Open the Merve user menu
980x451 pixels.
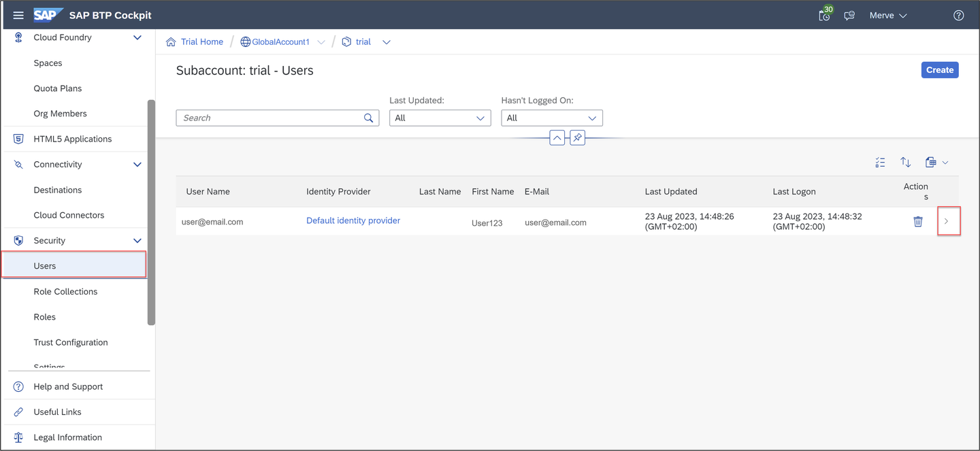[888, 15]
